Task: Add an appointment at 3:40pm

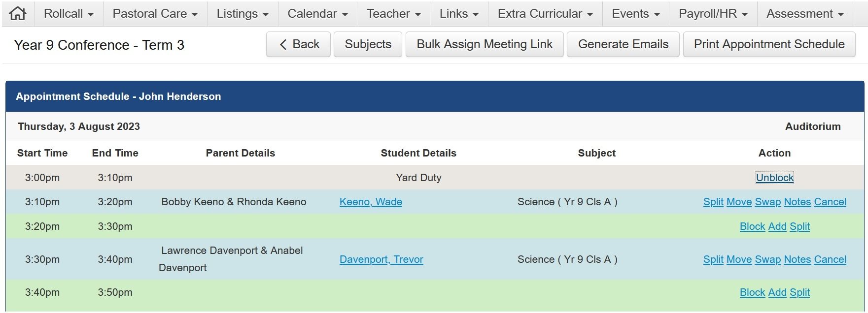Action: (x=777, y=292)
